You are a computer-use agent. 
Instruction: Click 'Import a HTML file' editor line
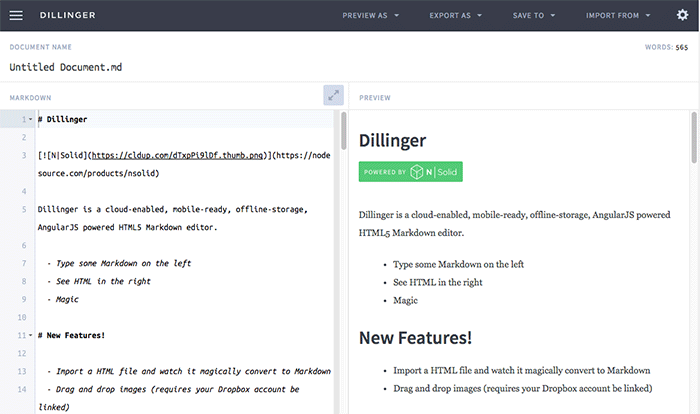pos(189,372)
